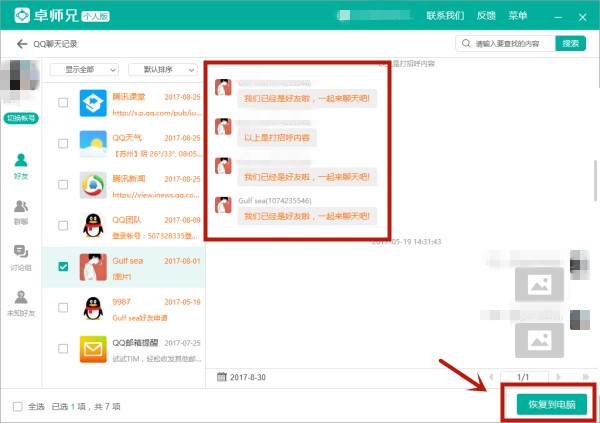Select the QQ天气 conversation name

tap(127, 138)
